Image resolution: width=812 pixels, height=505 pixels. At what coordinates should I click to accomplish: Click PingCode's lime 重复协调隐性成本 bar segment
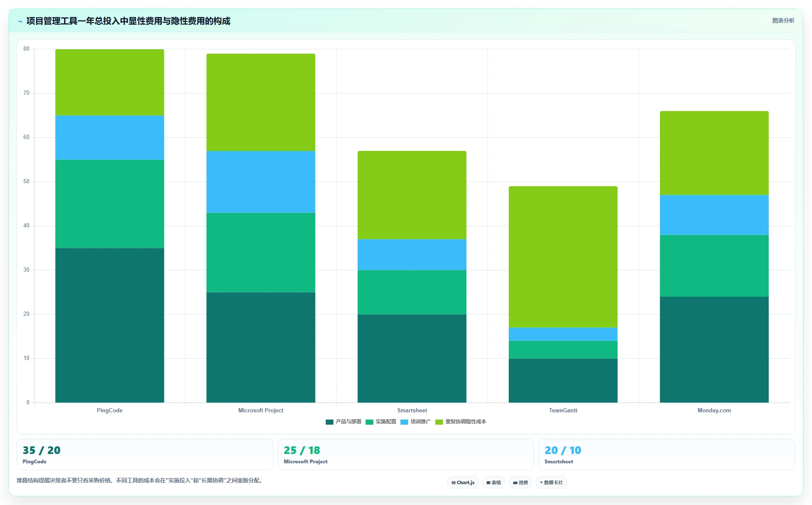click(x=110, y=82)
